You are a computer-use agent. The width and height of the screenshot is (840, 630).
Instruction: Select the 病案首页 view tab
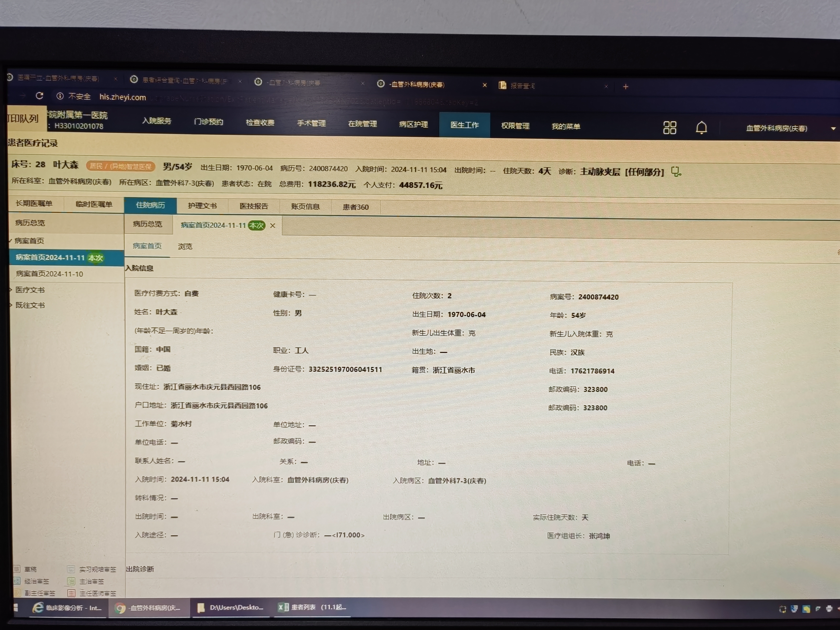point(147,246)
